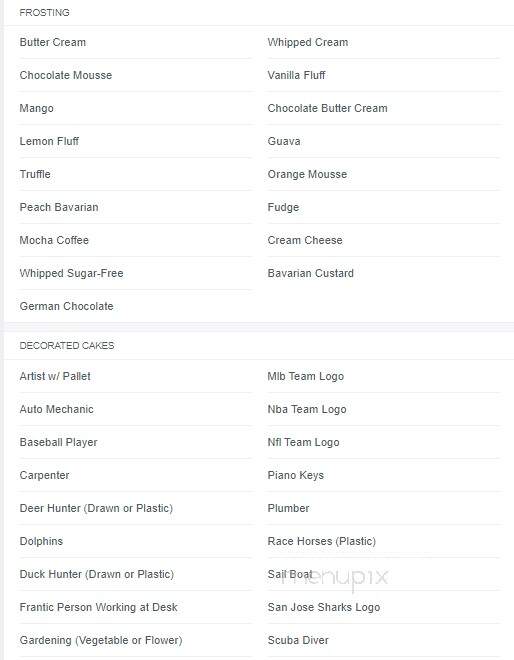
Task: Select Artist w/ Pallet cake design
Action: coord(55,376)
